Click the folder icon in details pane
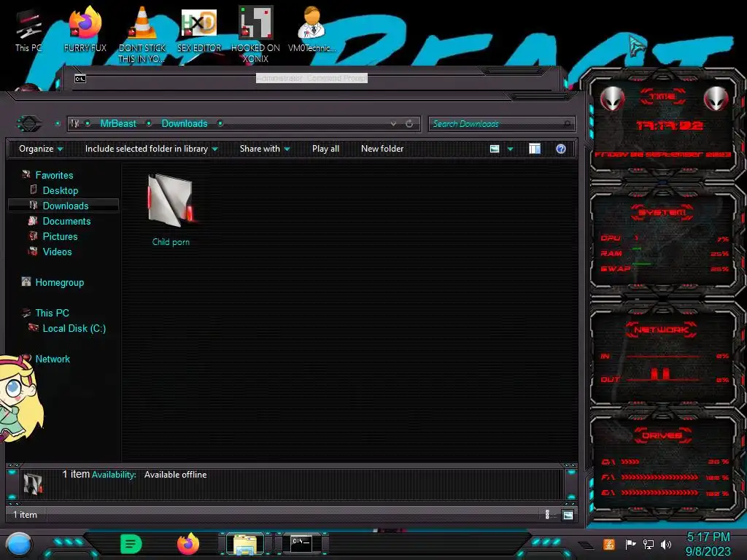 33,484
